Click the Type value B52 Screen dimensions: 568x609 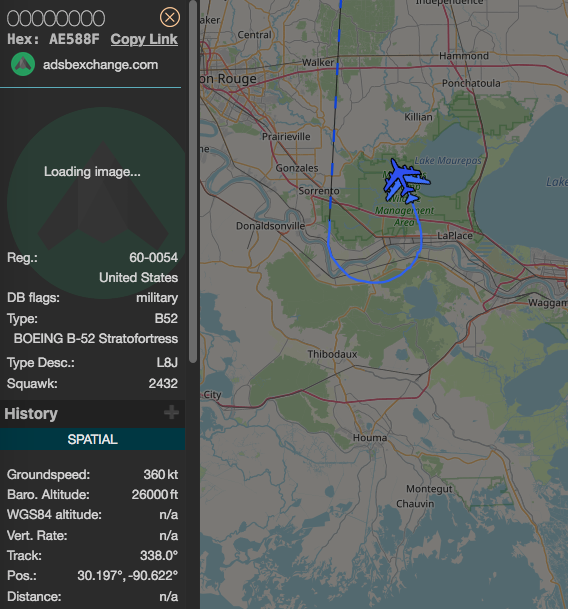pos(166,318)
